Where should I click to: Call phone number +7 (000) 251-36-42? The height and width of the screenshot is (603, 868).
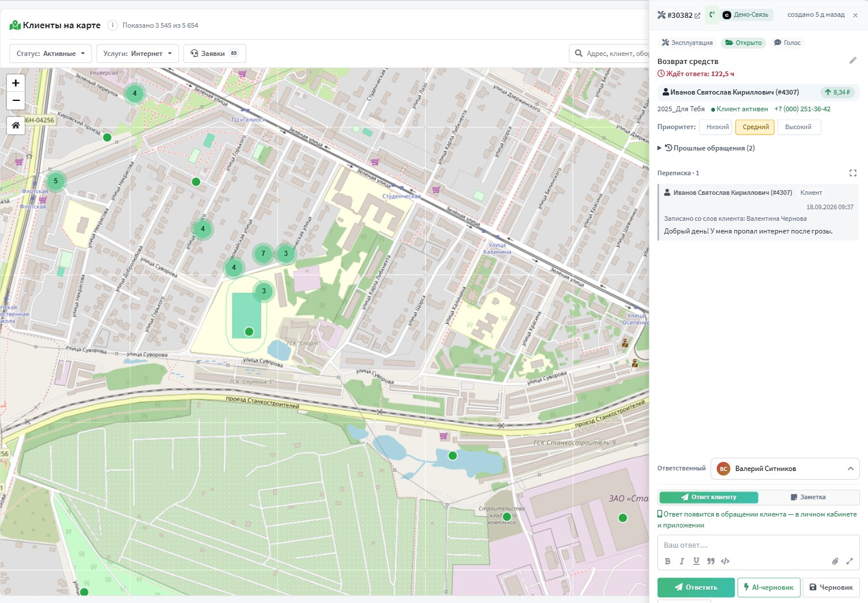802,109
